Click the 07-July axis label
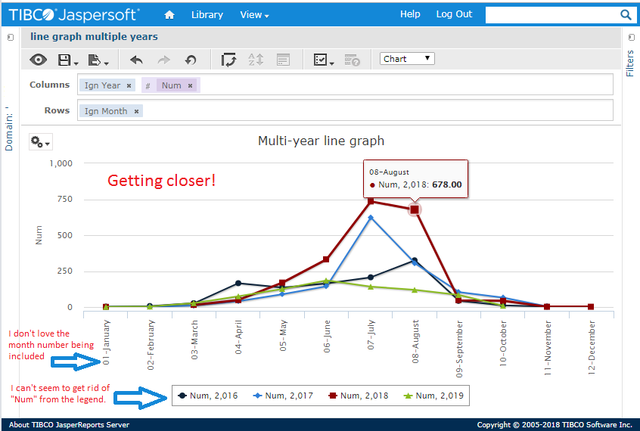 [x=371, y=335]
